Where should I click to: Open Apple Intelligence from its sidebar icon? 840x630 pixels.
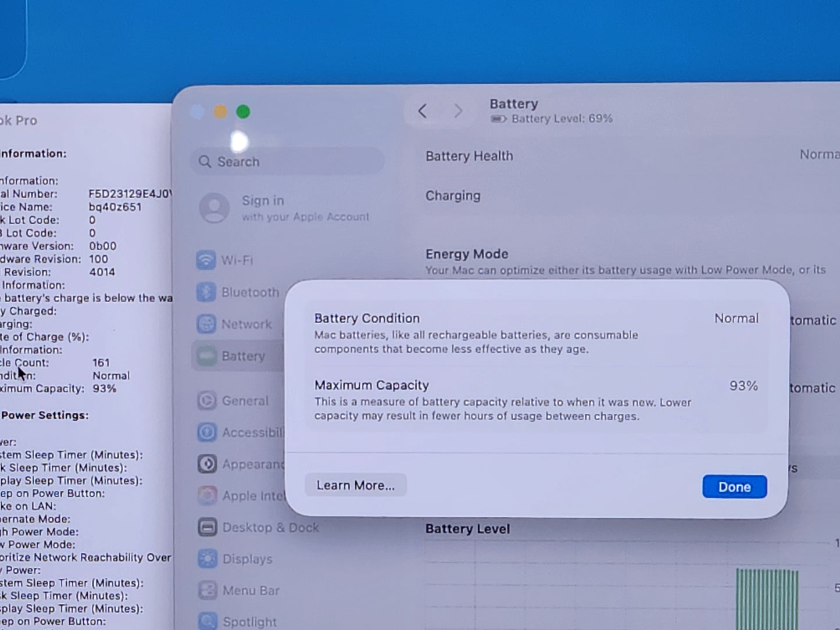207,495
